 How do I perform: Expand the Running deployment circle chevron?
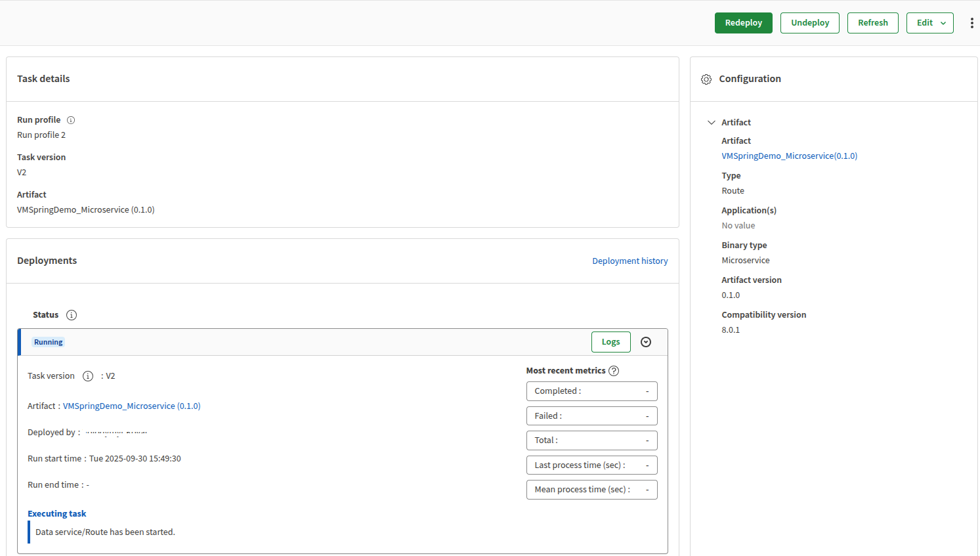pos(646,342)
